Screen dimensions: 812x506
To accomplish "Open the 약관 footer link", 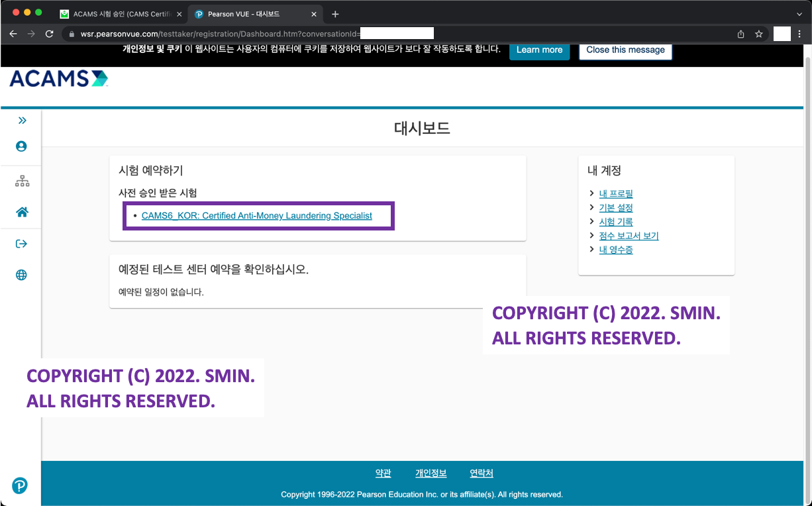I will click(x=383, y=474).
